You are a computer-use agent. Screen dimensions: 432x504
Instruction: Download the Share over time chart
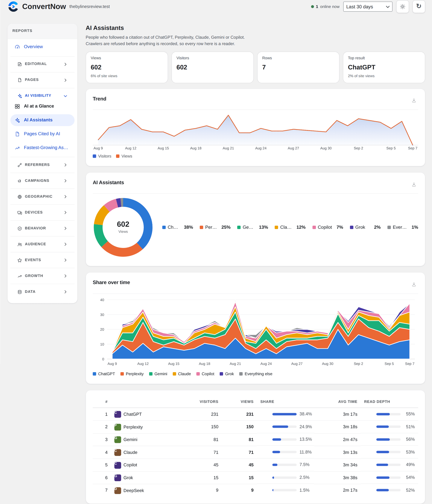[x=414, y=284]
